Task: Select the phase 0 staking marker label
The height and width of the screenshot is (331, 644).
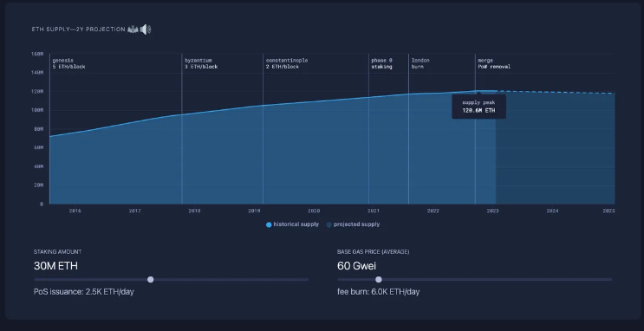Action: [381, 63]
